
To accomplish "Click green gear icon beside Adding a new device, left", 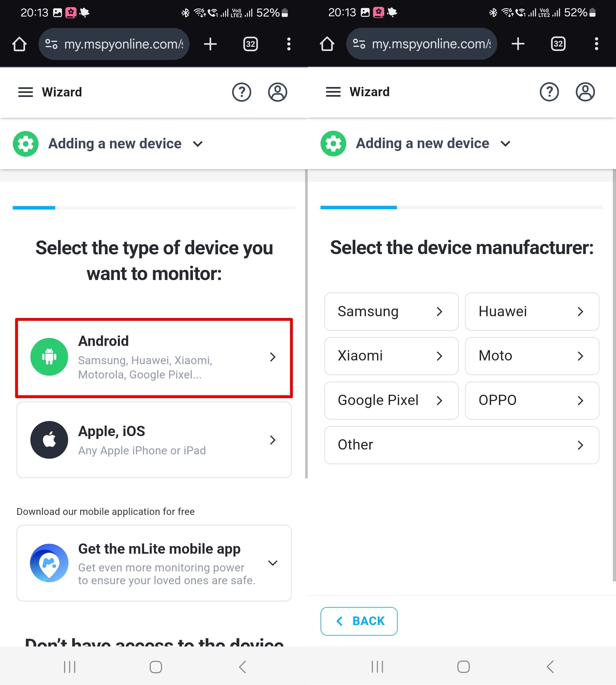I will (x=26, y=144).
